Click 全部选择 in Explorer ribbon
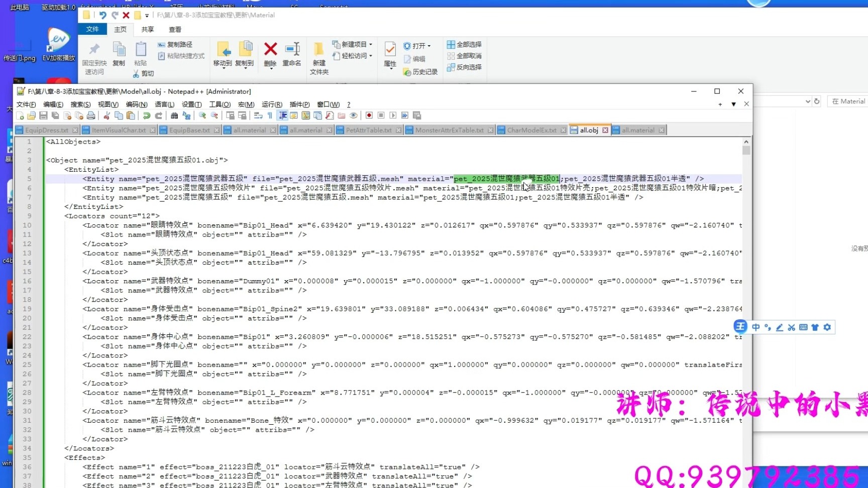868x488 pixels. (464, 45)
